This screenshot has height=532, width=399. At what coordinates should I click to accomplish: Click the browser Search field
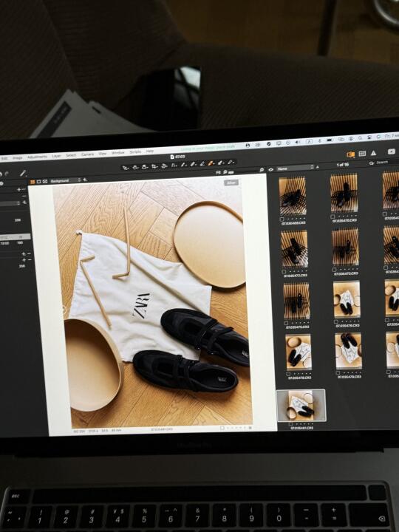pos(383,162)
